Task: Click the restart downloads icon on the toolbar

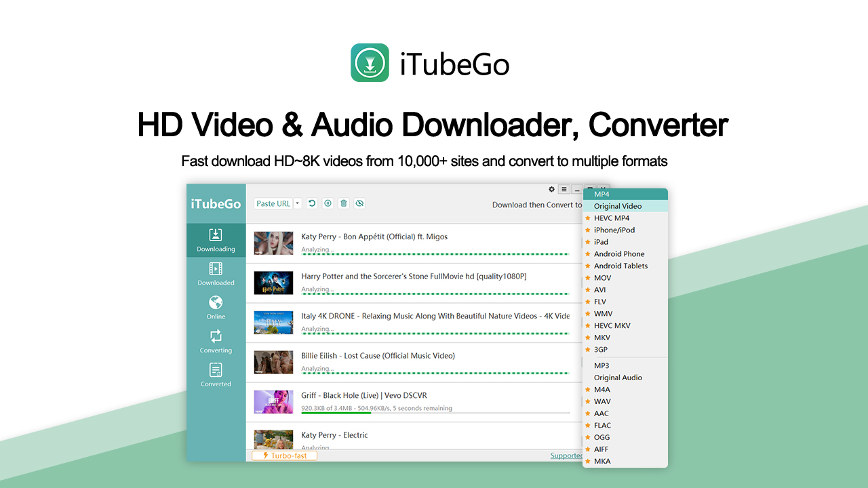Action: coord(311,203)
